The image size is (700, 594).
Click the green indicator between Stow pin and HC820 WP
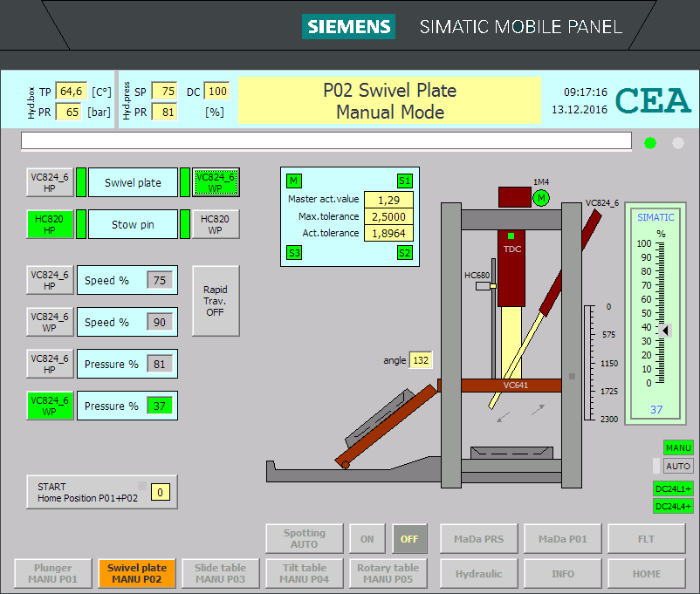[185, 224]
